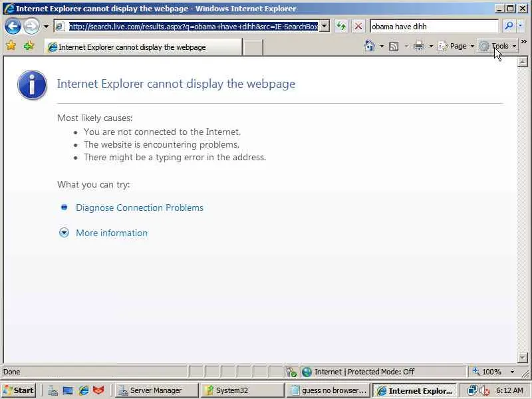Expand the address bar history dropdown
The image size is (532, 399).
pos(325,26)
